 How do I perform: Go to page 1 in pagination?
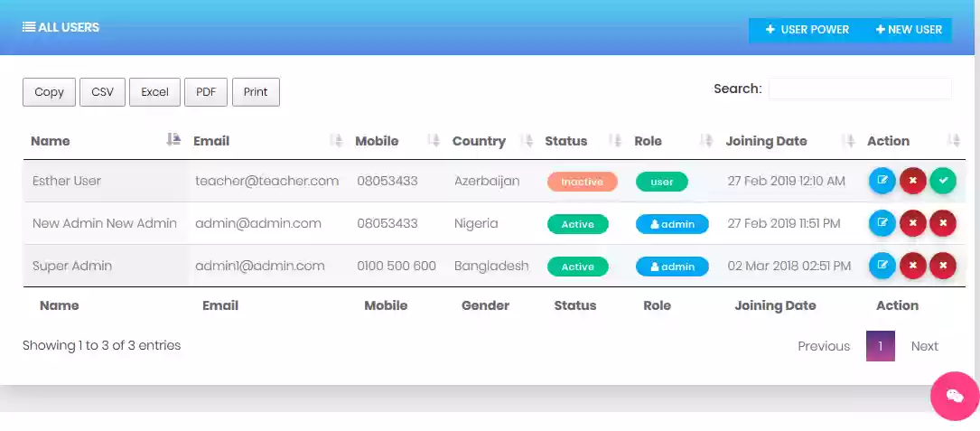tap(880, 346)
